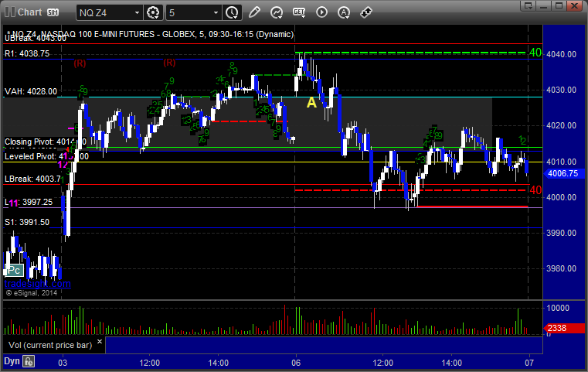Click the Closing Pivot level label
This screenshot has width=588, height=372.
pos(46,142)
